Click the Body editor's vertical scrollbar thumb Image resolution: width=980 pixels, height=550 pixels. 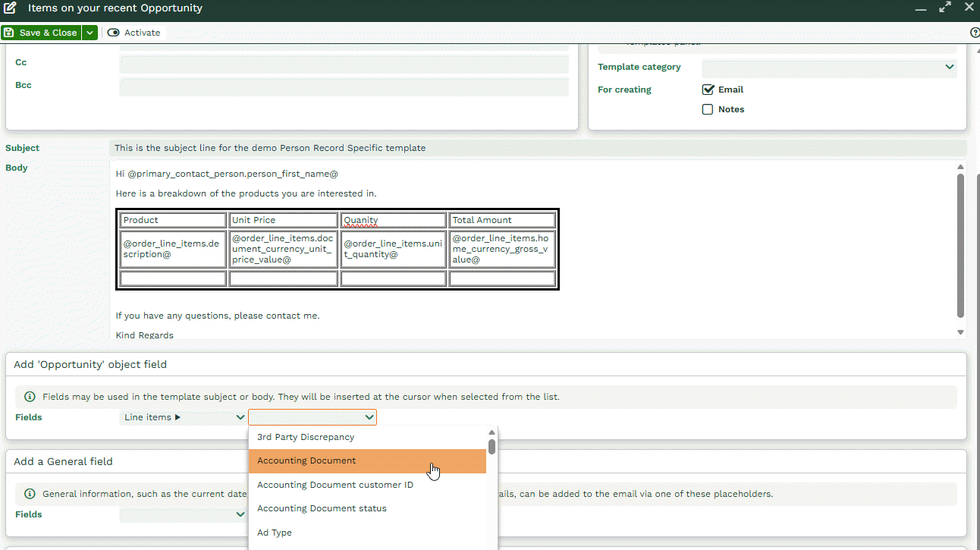click(961, 246)
